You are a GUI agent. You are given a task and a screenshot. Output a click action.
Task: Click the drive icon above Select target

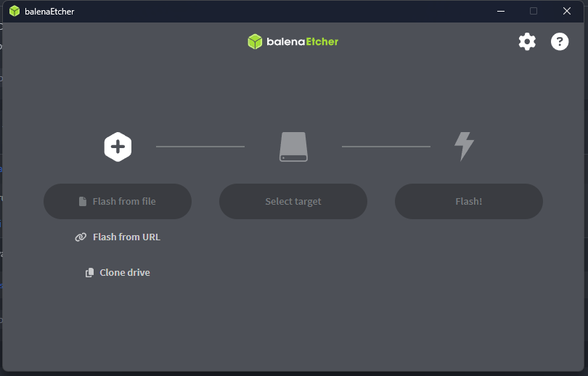(293, 147)
